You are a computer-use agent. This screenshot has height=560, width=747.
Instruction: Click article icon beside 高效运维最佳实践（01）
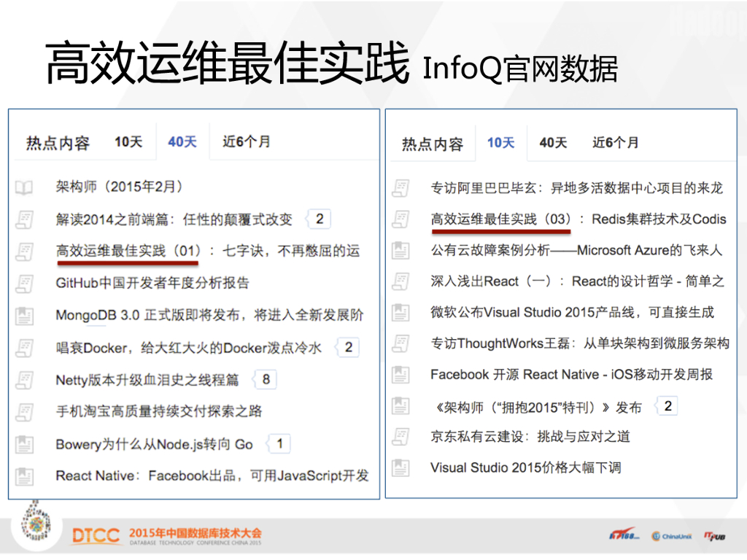tap(24, 252)
